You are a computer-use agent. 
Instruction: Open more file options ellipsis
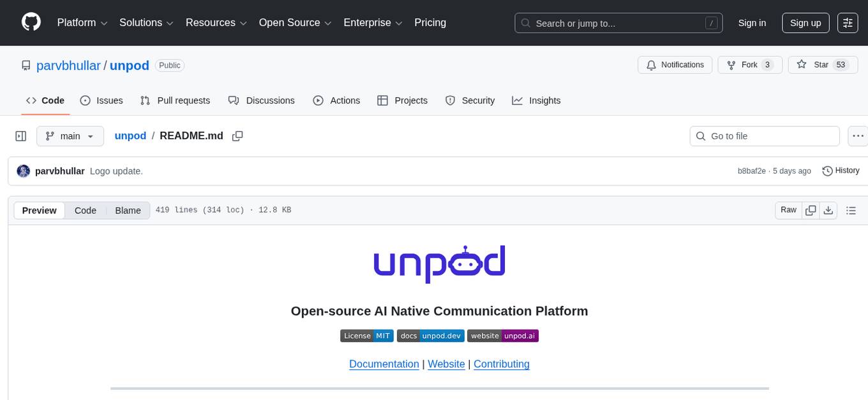[858, 135]
